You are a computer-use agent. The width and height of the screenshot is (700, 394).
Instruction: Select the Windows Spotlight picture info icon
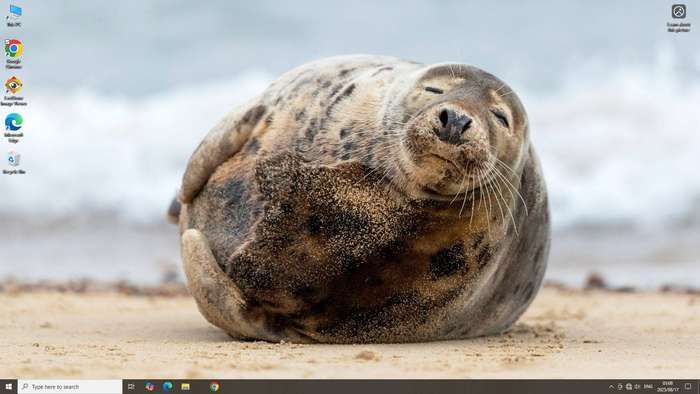(x=679, y=18)
